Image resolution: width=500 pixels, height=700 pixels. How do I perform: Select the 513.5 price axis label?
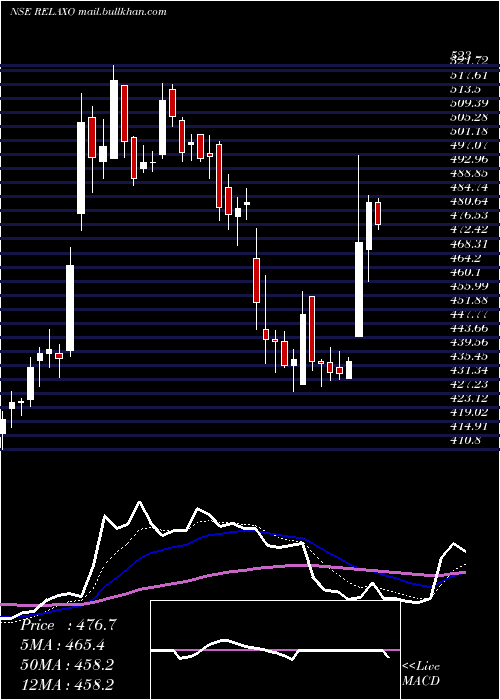tap(465, 89)
